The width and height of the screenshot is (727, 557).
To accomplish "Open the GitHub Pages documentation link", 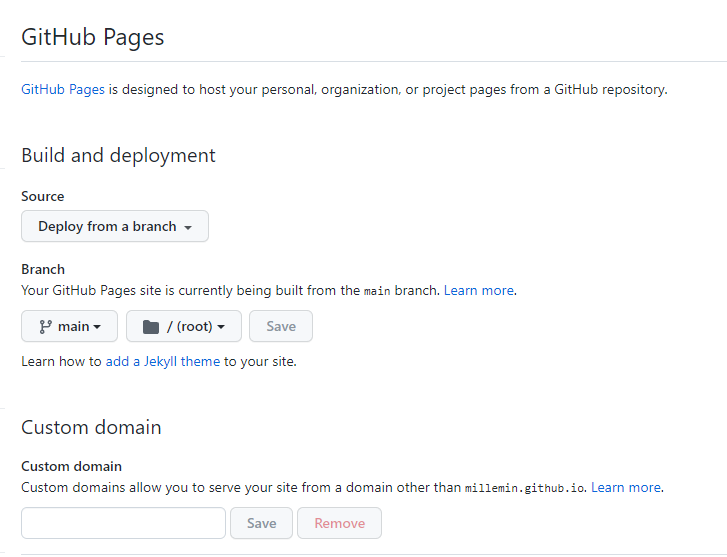I will (63, 89).
